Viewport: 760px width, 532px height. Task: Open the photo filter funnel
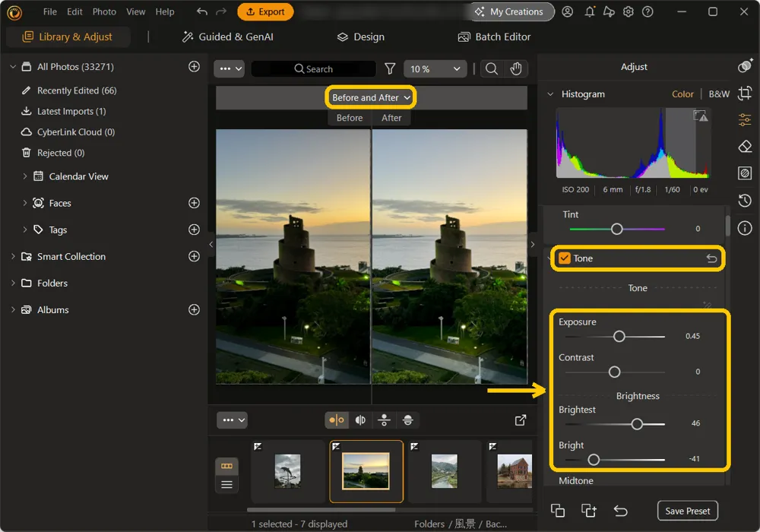pos(390,69)
